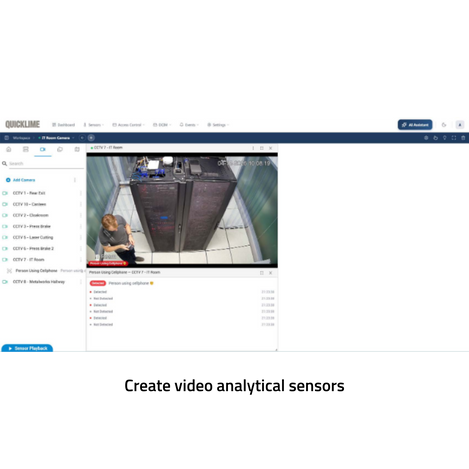
Task: Select CCTV 2 - Cloakroom camera
Action: tap(31, 215)
